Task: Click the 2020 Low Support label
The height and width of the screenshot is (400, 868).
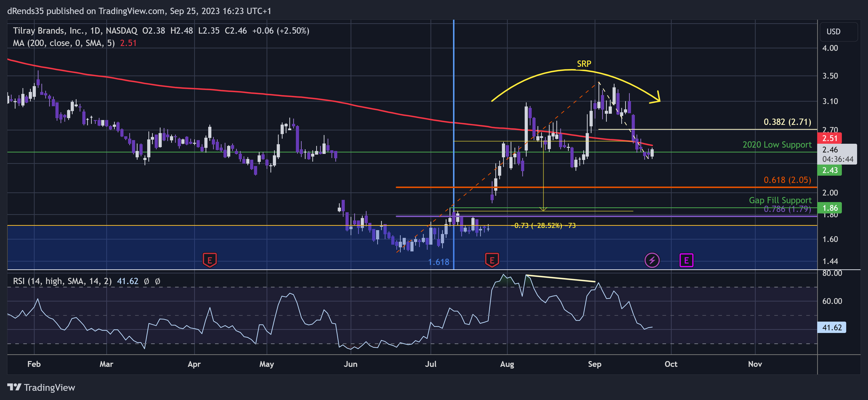Action: point(777,145)
